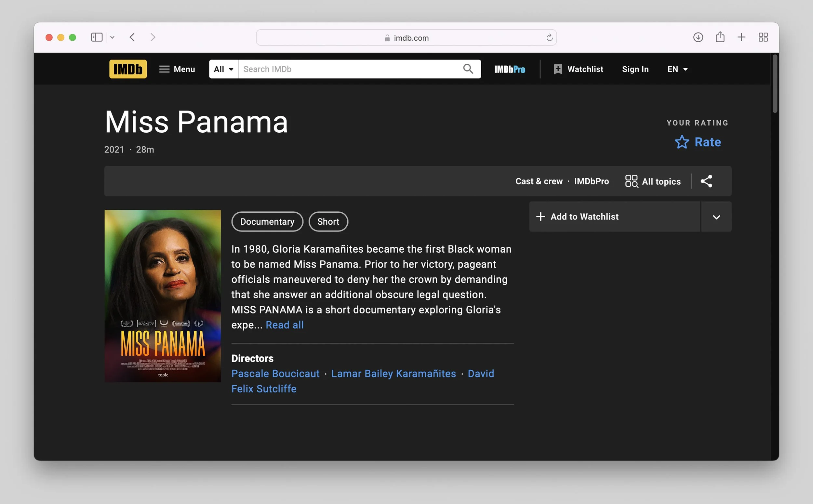
Task: Click into Search IMDb field
Action: coord(350,69)
